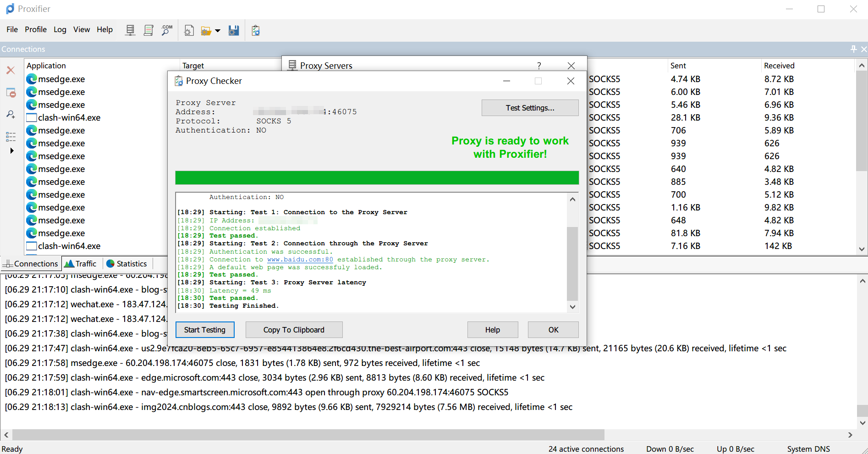
Task: Open Proxification Rules toolbar icon
Action: (x=148, y=30)
